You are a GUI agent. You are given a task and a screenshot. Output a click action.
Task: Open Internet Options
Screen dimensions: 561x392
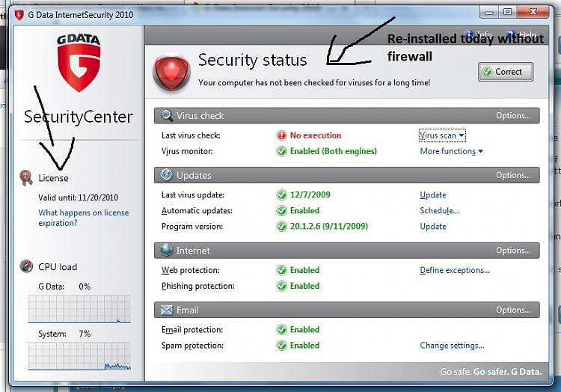tap(513, 251)
